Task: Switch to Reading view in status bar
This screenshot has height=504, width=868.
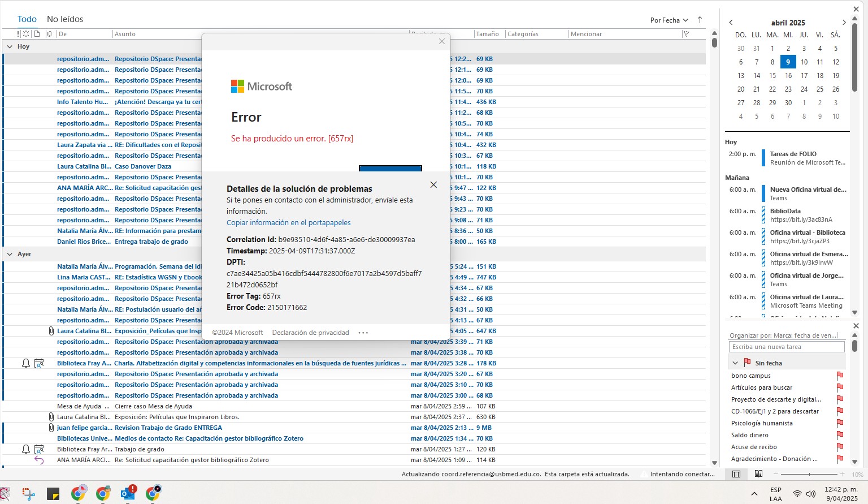Action: coord(758,474)
